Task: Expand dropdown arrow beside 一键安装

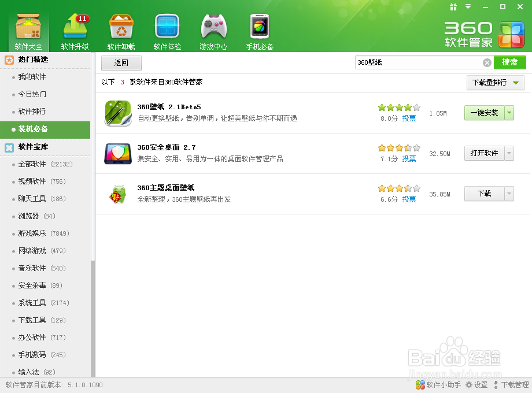Action: (x=509, y=113)
